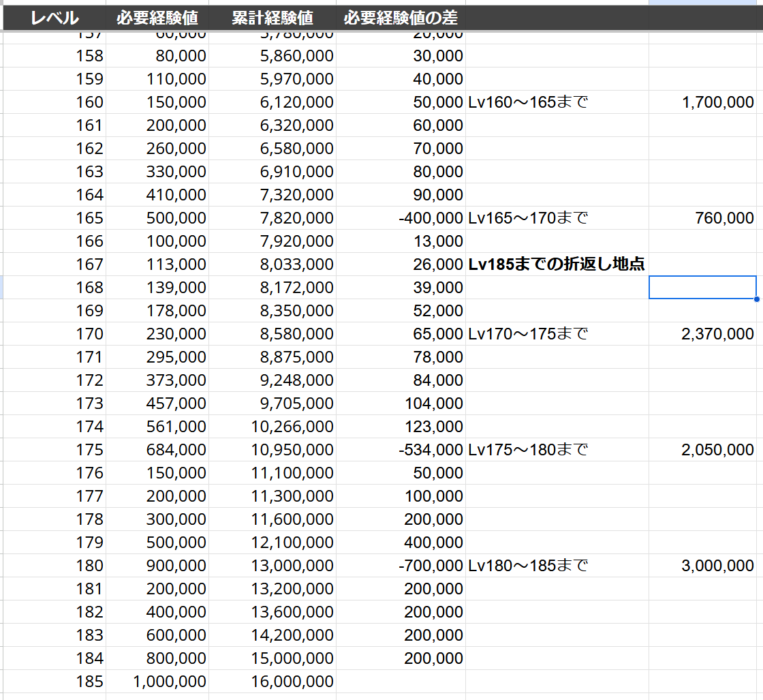Viewport: 763px width, 700px height.
Task: Select cell with value 684,000
Action: pyautogui.click(x=157, y=450)
